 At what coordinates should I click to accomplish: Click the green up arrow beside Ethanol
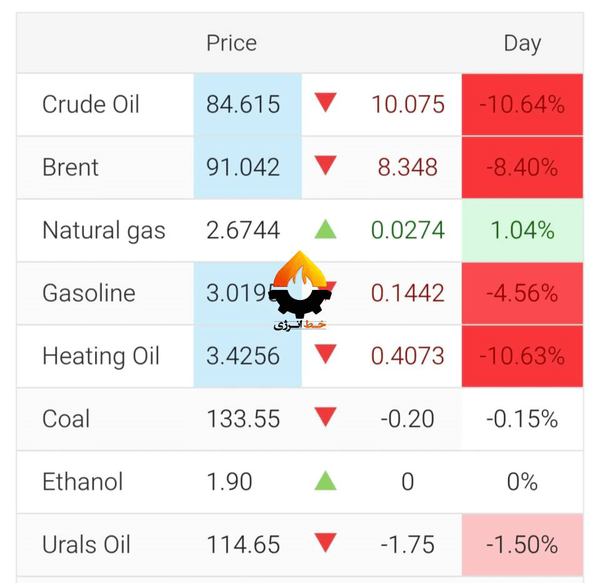(x=326, y=481)
